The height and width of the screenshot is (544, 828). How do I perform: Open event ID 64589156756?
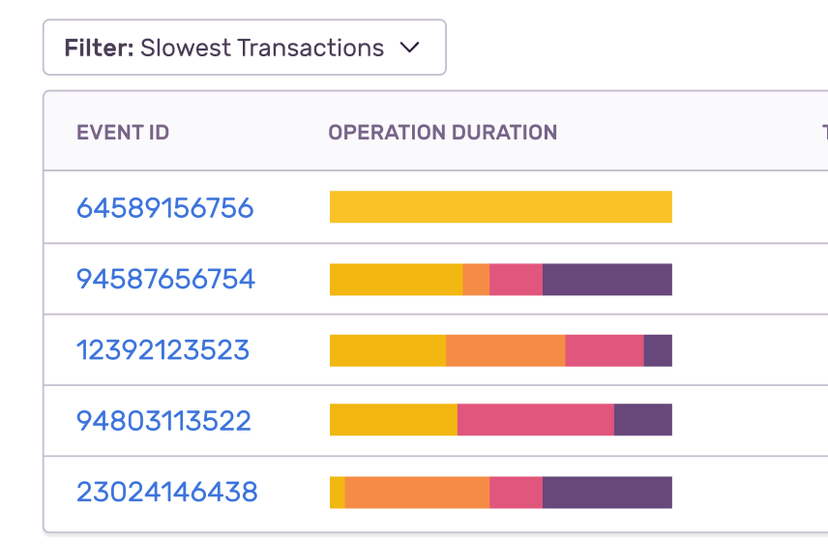click(165, 208)
